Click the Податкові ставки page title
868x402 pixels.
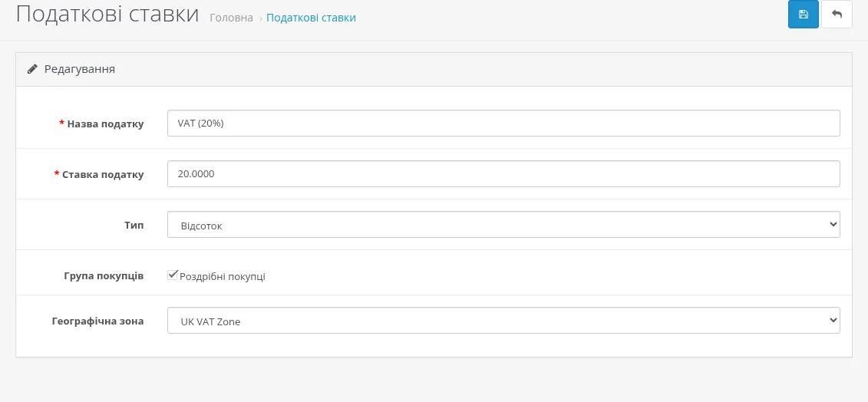[x=107, y=14]
